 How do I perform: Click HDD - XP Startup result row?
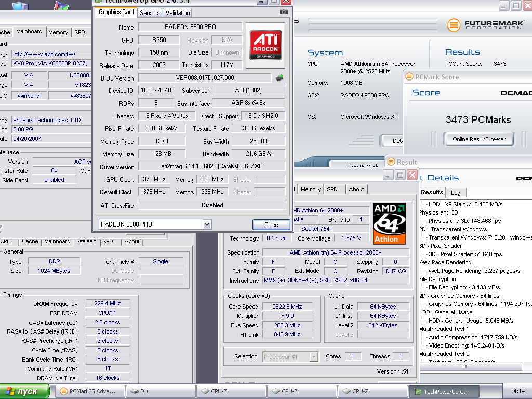click(x=465, y=204)
